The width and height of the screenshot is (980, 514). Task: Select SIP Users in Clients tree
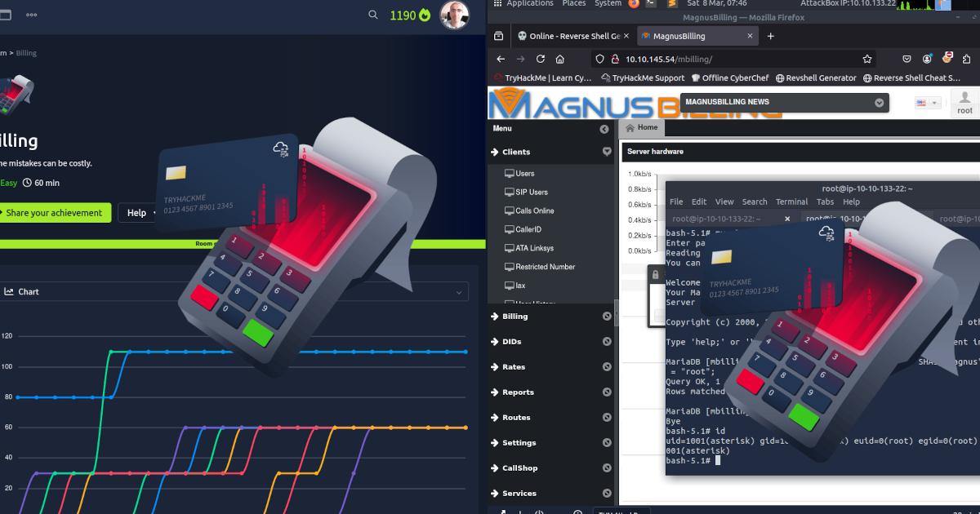(x=532, y=193)
